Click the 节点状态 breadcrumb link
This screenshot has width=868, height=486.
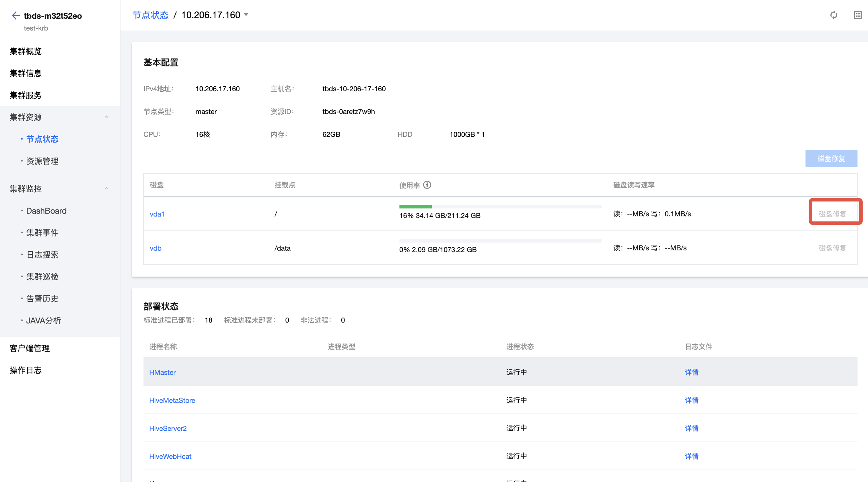coord(150,15)
